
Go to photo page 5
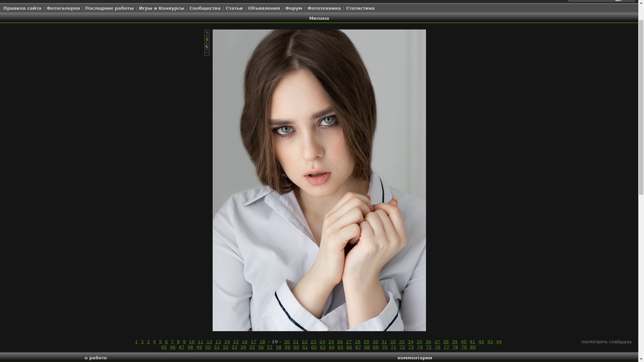click(160, 342)
